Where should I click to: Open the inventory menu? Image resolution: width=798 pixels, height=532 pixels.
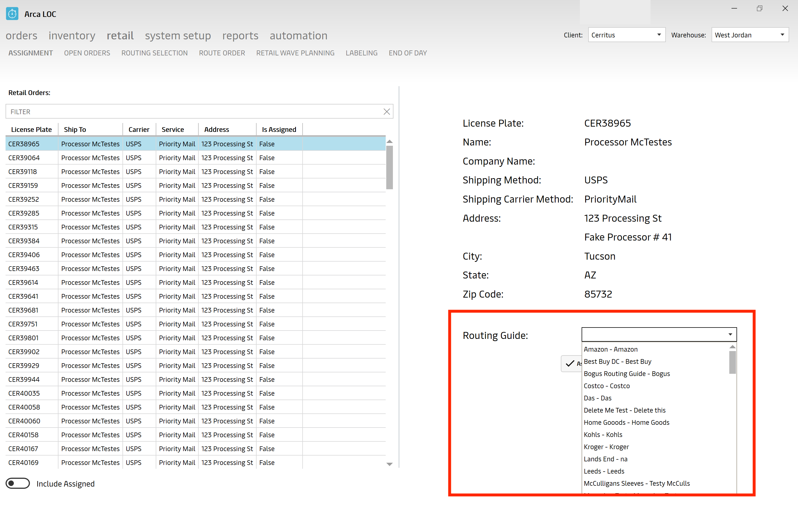click(x=71, y=35)
